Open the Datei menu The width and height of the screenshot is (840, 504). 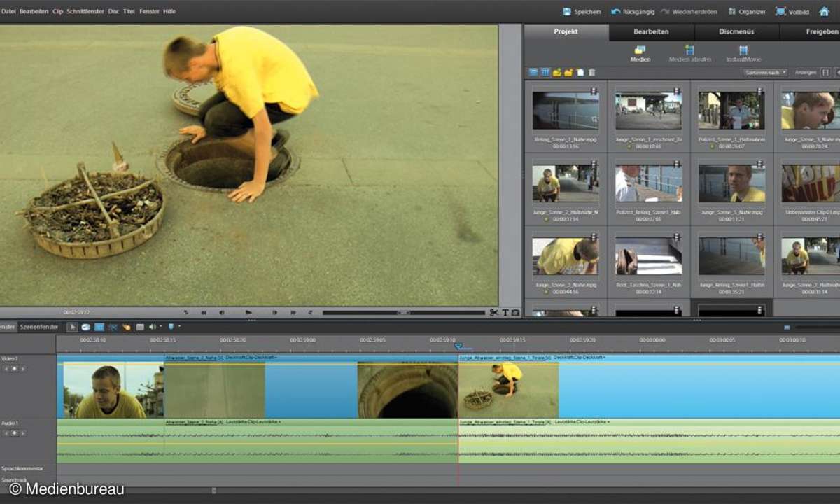pyautogui.click(x=8, y=12)
